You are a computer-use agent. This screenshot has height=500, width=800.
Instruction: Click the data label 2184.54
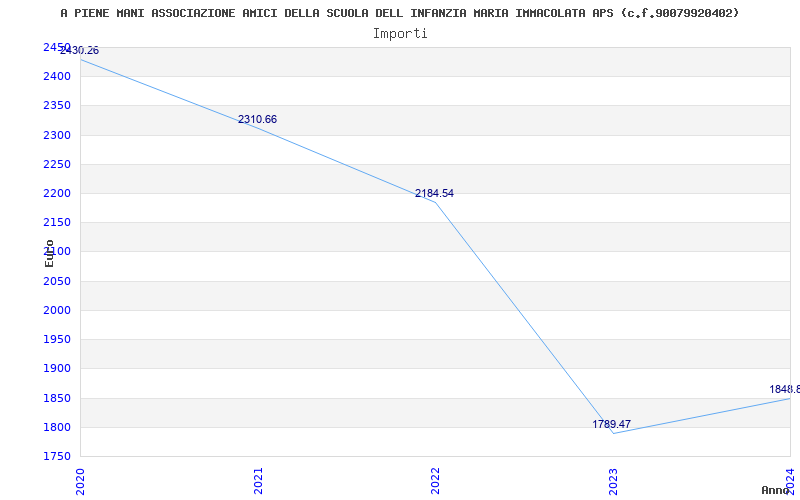pyautogui.click(x=434, y=193)
